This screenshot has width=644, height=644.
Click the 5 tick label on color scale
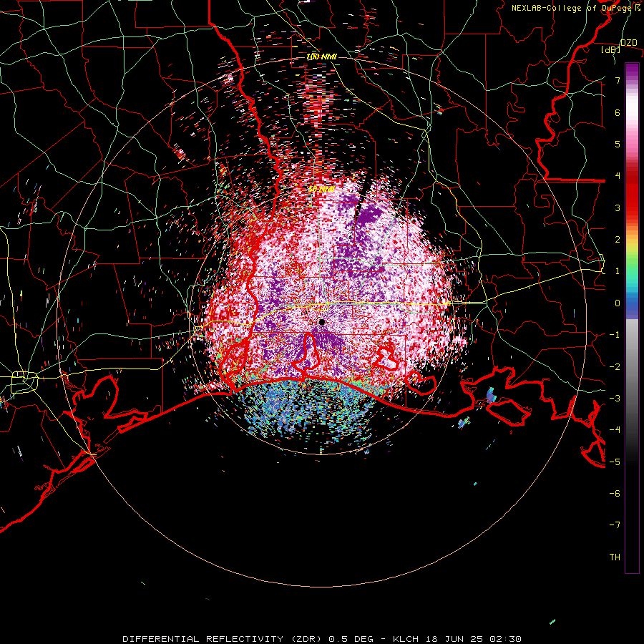618,144
